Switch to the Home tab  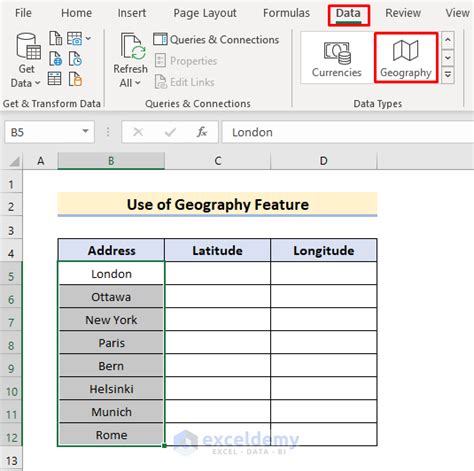click(76, 13)
